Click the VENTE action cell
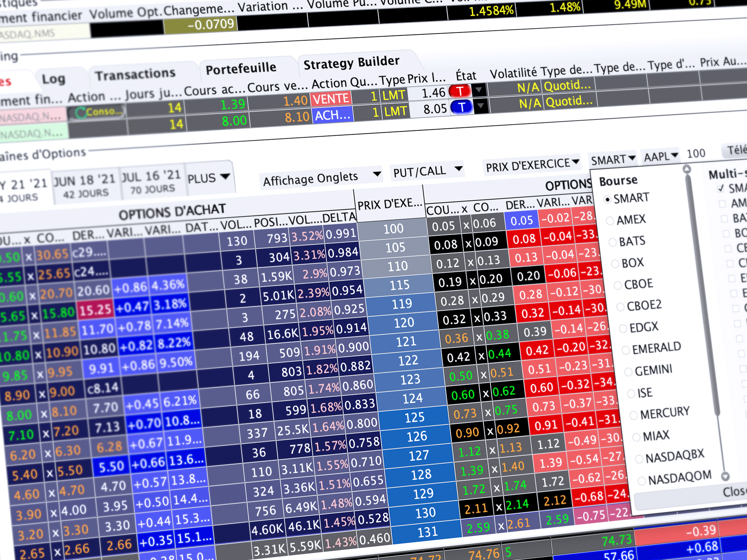747x560 pixels. (331, 99)
